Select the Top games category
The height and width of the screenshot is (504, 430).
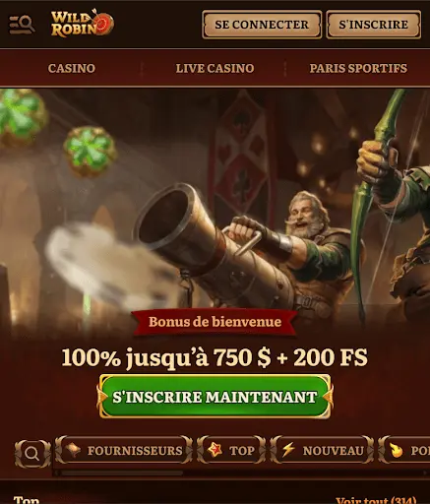[x=231, y=450]
